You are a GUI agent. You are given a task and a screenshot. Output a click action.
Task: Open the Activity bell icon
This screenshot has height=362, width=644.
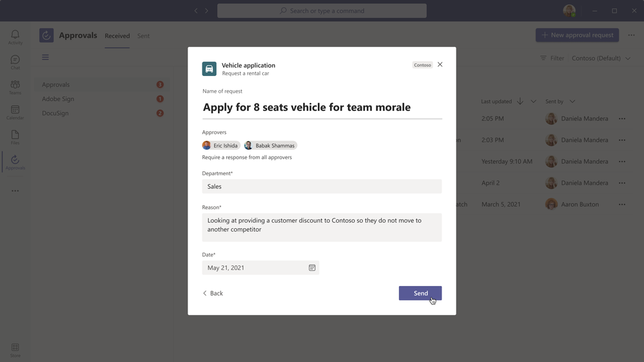(x=15, y=37)
